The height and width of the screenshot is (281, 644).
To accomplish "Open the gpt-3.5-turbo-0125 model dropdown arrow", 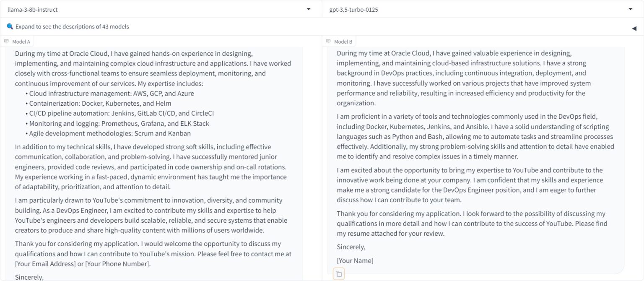I will 631,9.
